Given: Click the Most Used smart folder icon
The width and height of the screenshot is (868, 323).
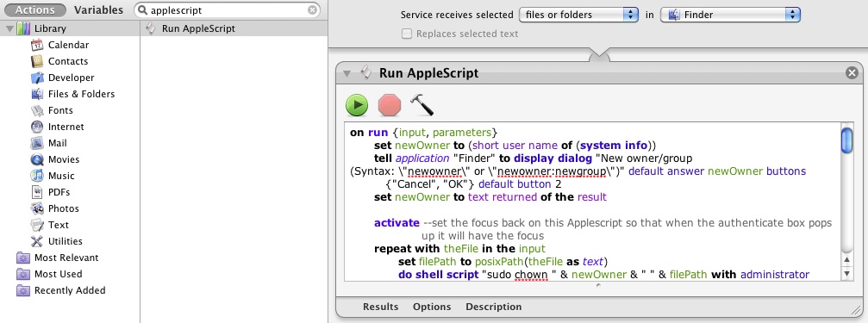Looking at the screenshot, I should (x=23, y=274).
